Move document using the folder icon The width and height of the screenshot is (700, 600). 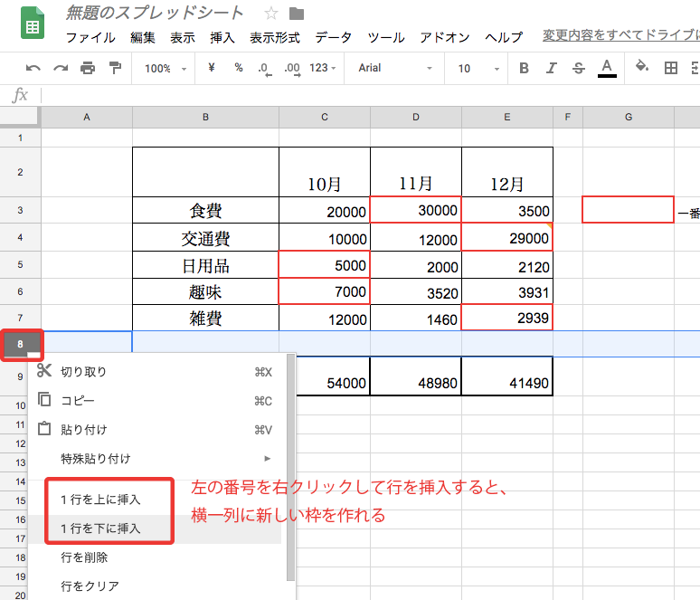point(296,14)
